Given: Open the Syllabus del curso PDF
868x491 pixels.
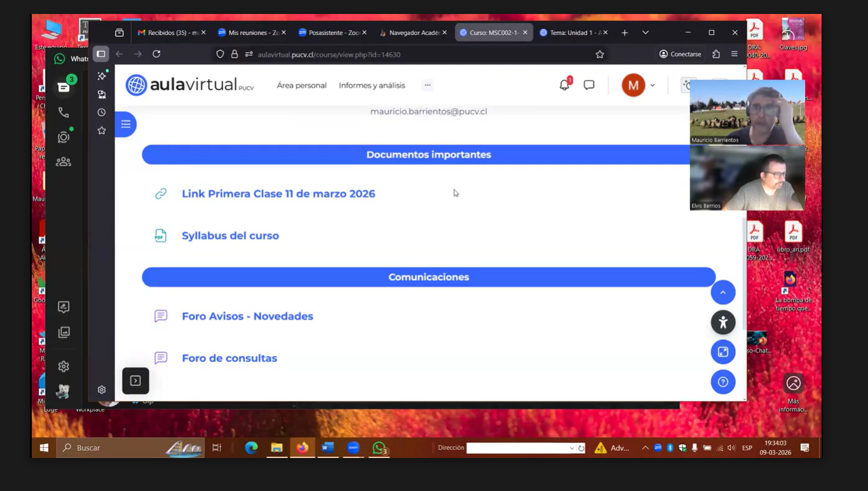Looking at the screenshot, I should [x=230, y=236].
